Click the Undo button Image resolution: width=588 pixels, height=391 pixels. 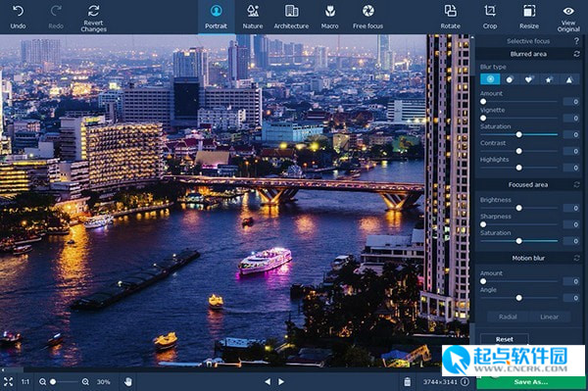pyautogui.click(x=18, y=17)
